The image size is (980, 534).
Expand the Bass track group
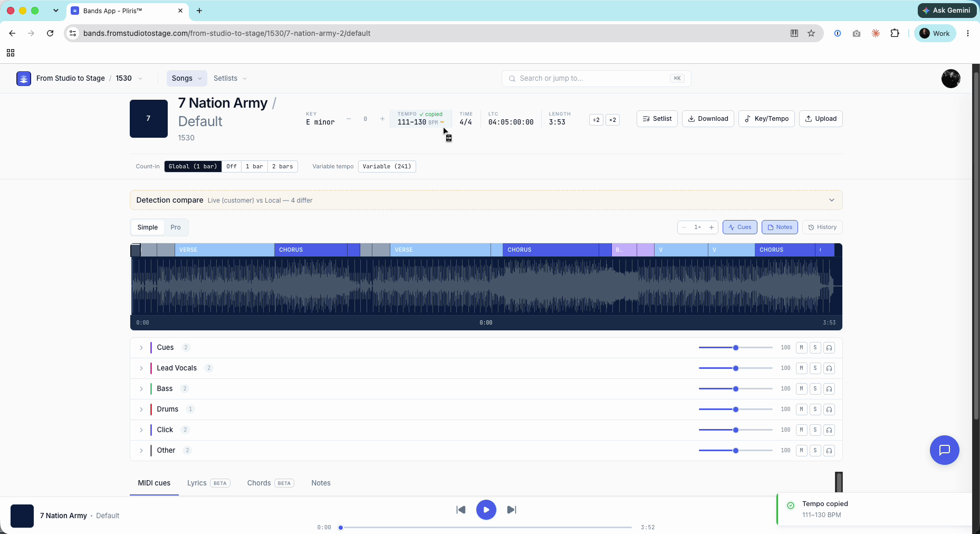tap(141, 389)
